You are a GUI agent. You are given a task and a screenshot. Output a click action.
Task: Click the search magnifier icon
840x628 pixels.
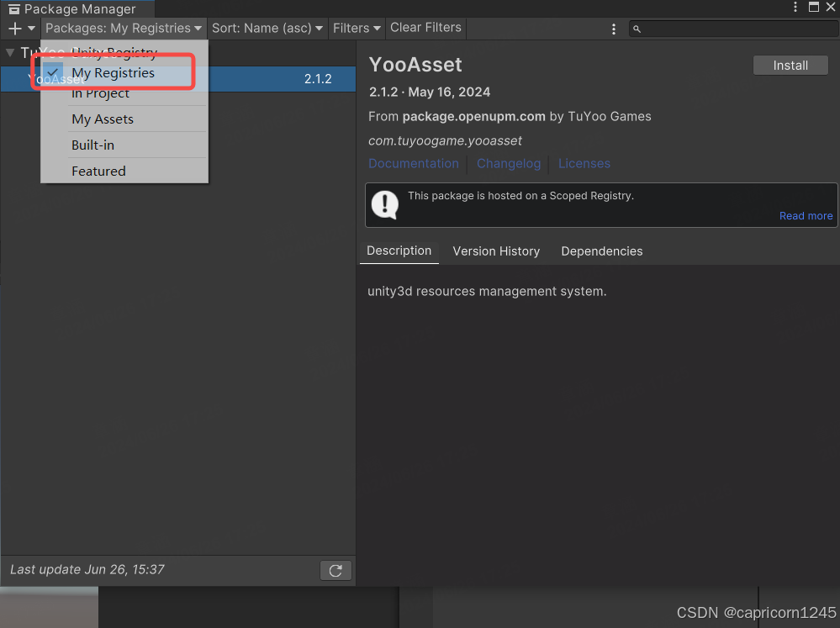[x=637, y=29]
